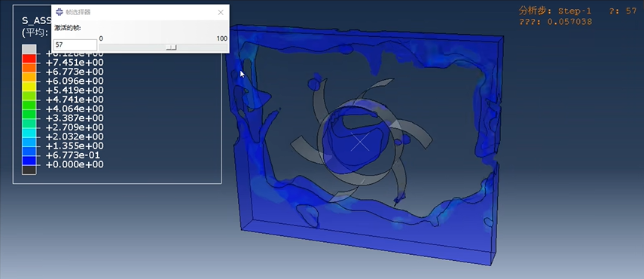Image resolution: width=644 pixels, height=279 pixels.
Task: Click the white X center marker in model
Action: click(360, 143)
